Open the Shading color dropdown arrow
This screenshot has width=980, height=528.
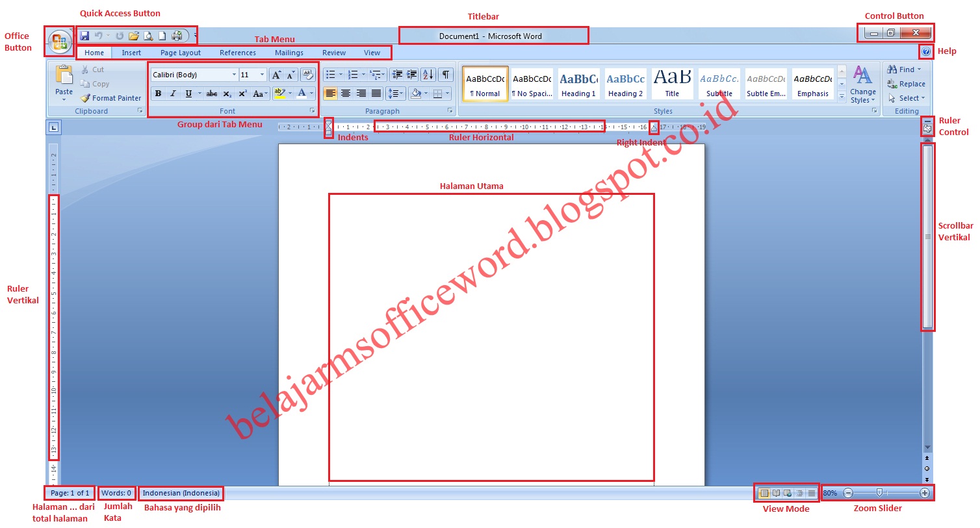coord(426,94)
